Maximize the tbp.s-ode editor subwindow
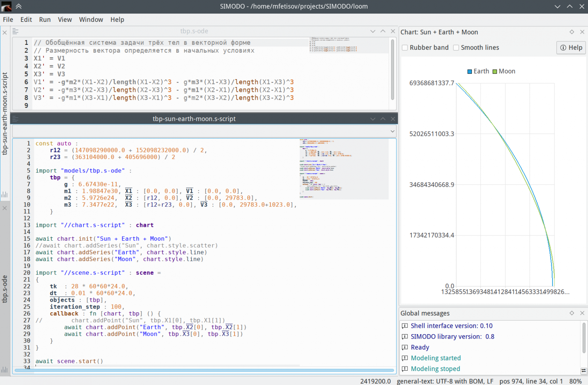The height and width of the screenshot is (385, 588). 383,31
